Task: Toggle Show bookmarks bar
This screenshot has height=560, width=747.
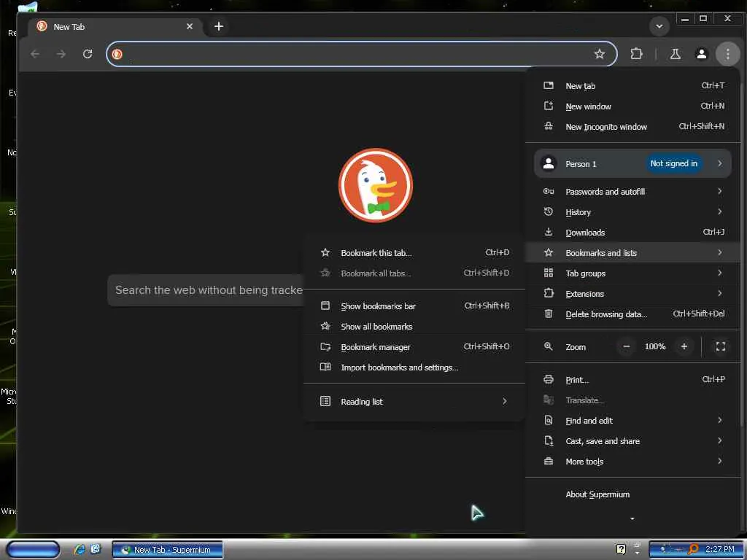Action: pyautogui.click(x=414, y=306)
